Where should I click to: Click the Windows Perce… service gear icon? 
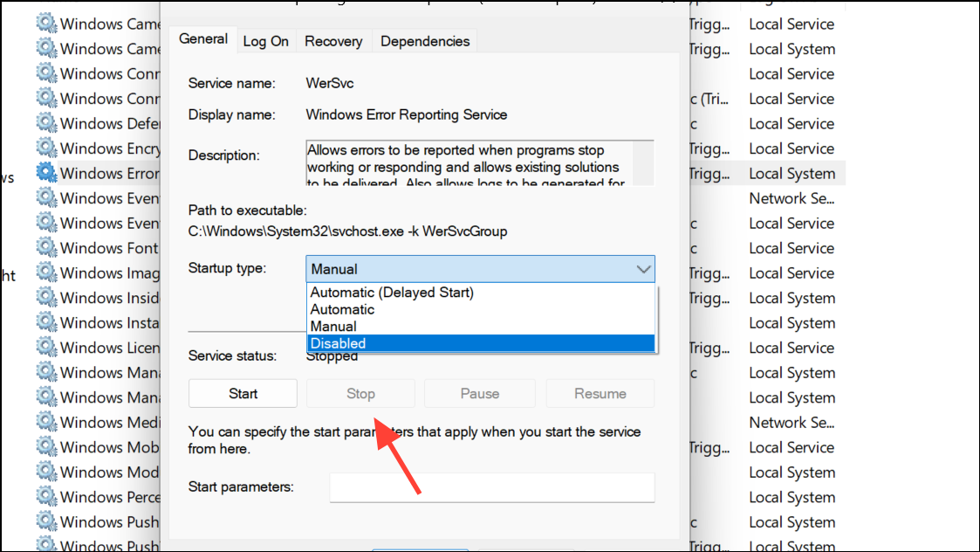point(45,497)
